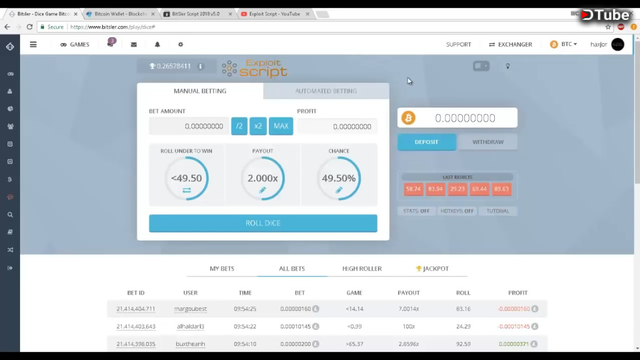Open the EXCHANGER link
Screen dimensions: 640x360
pos(511,44)
